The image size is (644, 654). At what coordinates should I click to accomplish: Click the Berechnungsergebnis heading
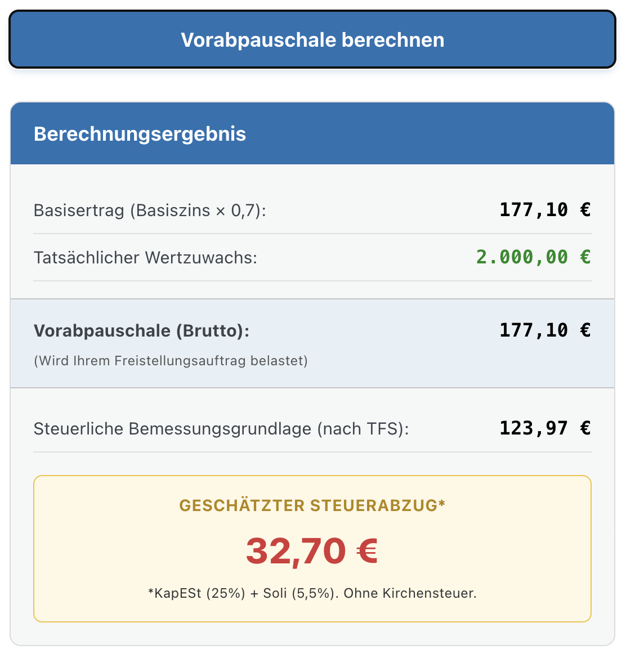click(140, 134)
